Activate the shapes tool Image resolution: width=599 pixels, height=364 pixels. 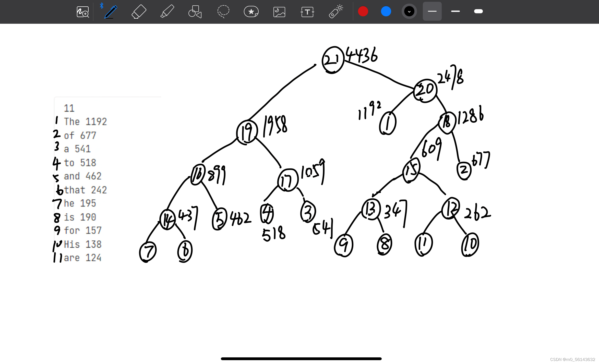pos(195,12)
